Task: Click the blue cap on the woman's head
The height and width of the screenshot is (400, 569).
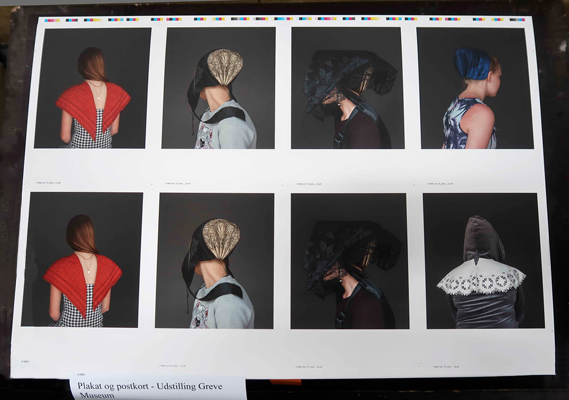Action: pyautogui.click(x=472, y=64)
